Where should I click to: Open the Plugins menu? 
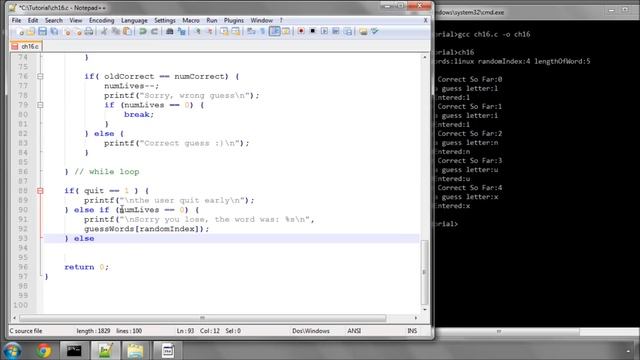234,20
